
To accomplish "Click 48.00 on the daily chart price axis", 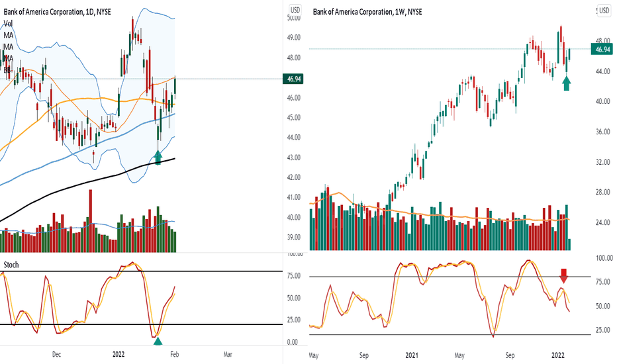I will pos(293,58).
